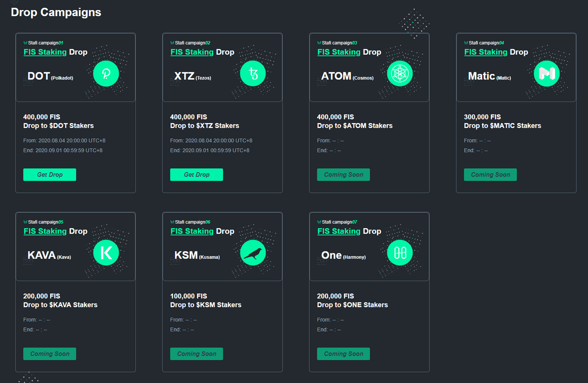
Task: Click the Polkadot DOT coin icon
Action: [x=106, y=74]
